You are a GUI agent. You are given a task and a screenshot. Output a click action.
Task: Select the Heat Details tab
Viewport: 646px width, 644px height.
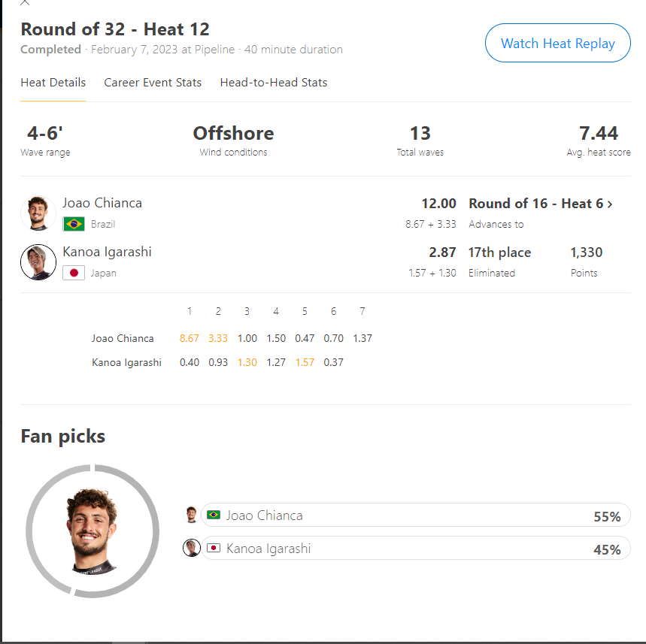tap(53, 83)
